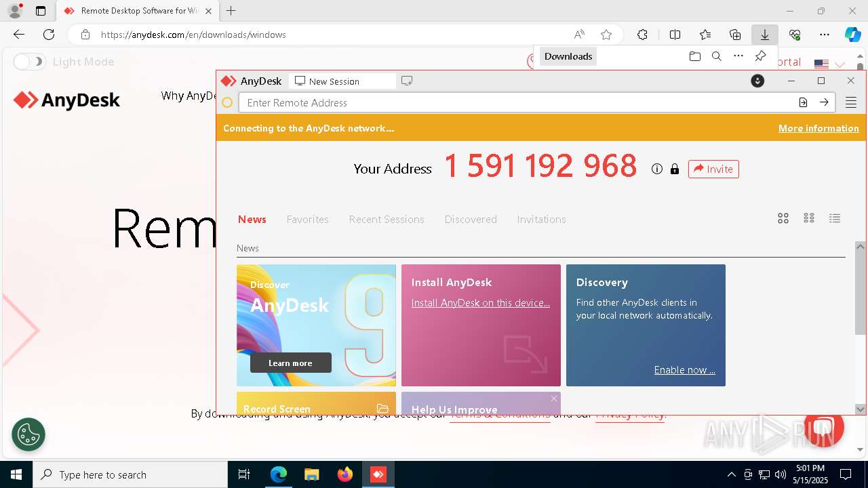Show hidden system tray icons
Image resolution: width=868 pixels, height=488 pixels.
tap(731, 474)
